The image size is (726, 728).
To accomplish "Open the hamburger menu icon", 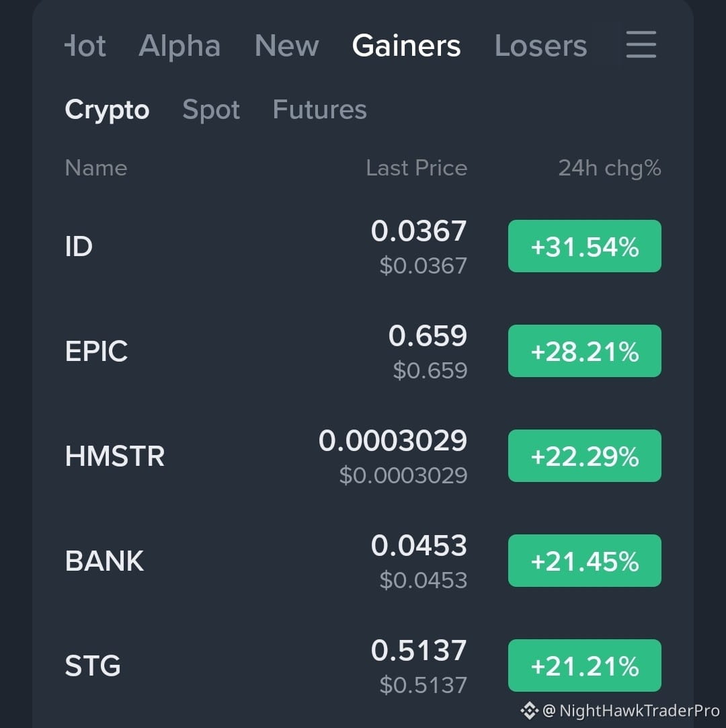I will point(641,44).
